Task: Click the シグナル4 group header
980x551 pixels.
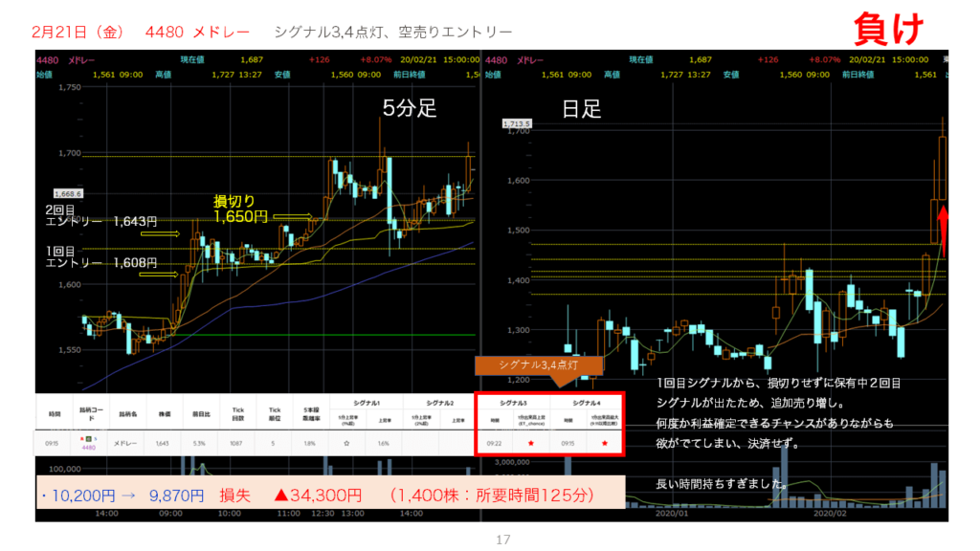Action: (x=586, y=403)
